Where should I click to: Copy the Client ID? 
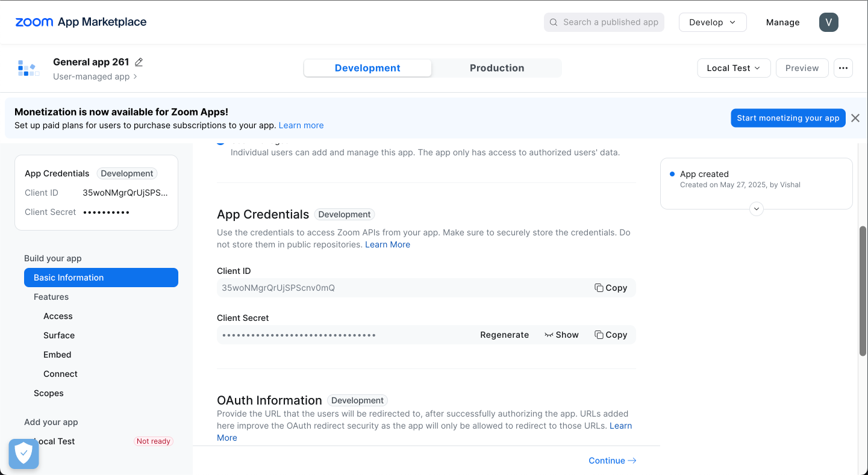[611, 288]
